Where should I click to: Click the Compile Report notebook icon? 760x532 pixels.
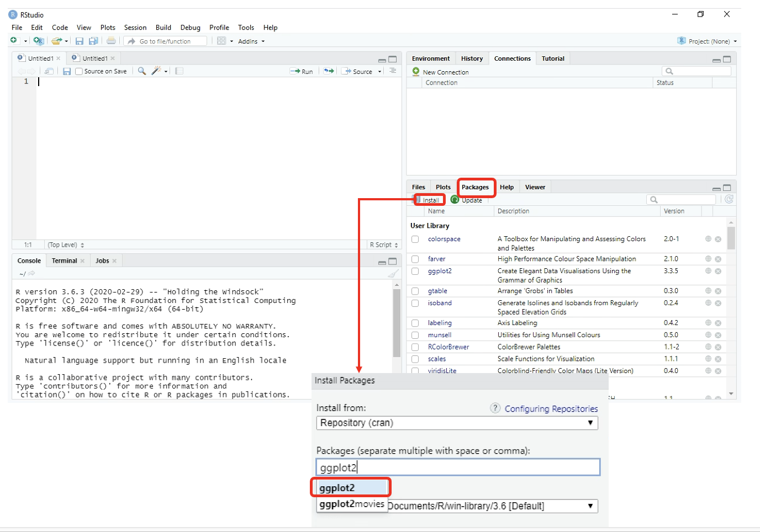[179, 71]
